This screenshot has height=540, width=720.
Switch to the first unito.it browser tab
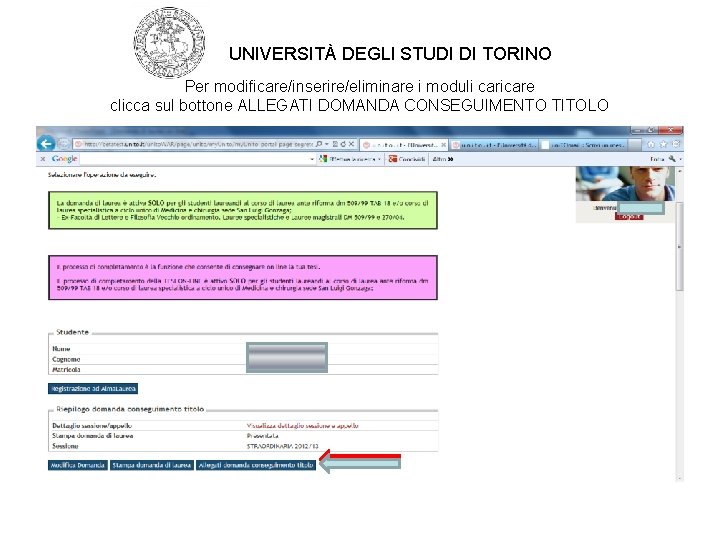pyautogui.click(x=403, y=145)
